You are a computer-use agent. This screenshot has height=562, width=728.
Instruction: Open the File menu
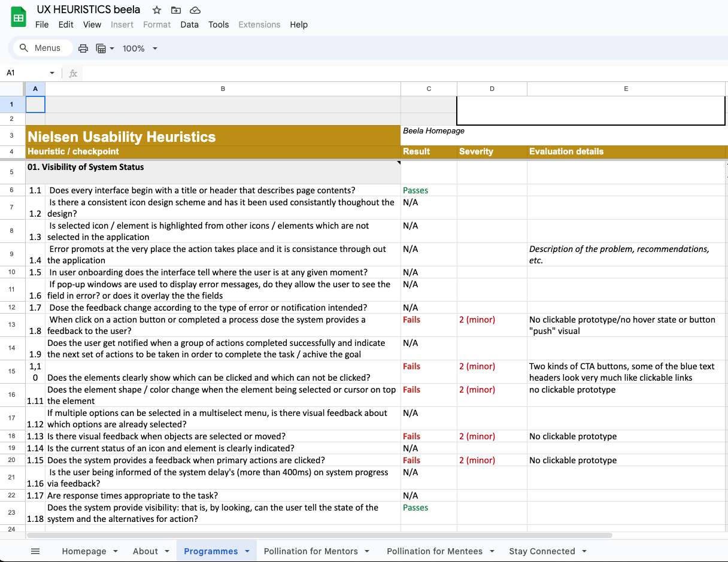point(42,25)
